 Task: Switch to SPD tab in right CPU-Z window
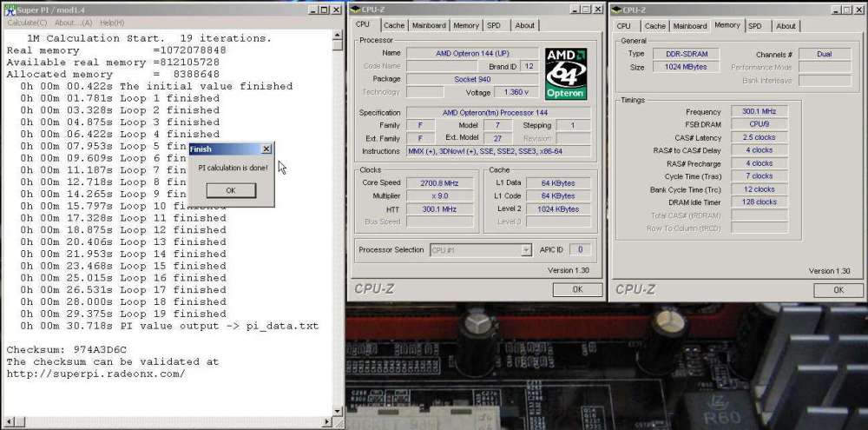(x=755, y=26)
